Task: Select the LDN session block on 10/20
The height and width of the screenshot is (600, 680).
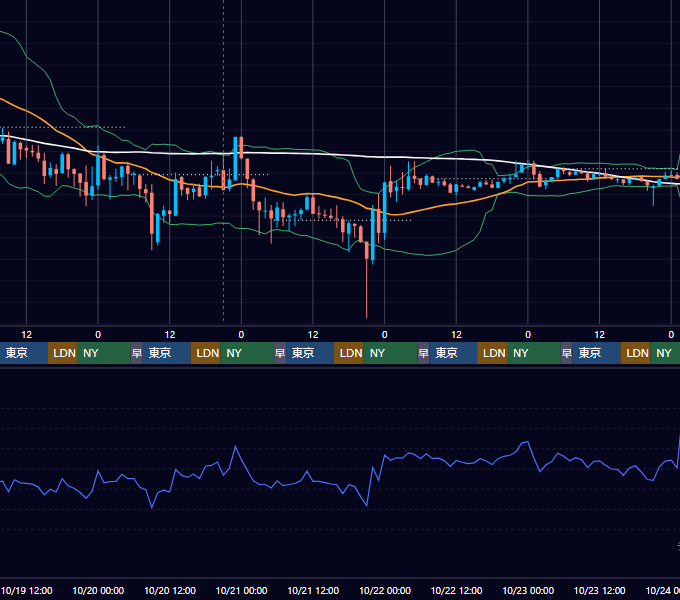Action: pyautogui.click(x=206, y=353)
